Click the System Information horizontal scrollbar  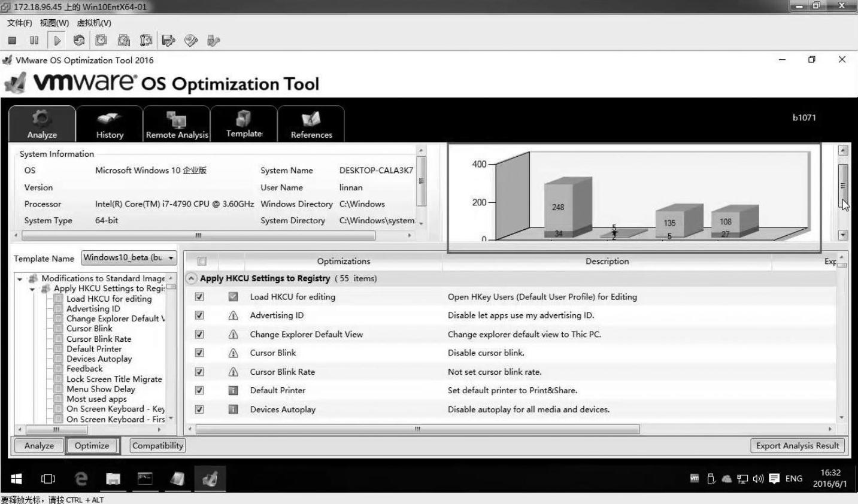click(x=198, y=236)
